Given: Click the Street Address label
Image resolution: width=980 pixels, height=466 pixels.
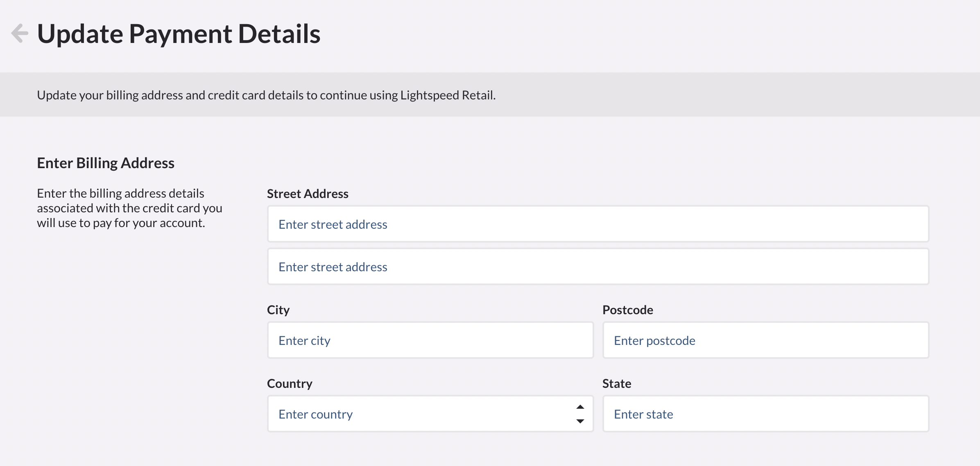Looking at the screenshot, I should 308,194.
